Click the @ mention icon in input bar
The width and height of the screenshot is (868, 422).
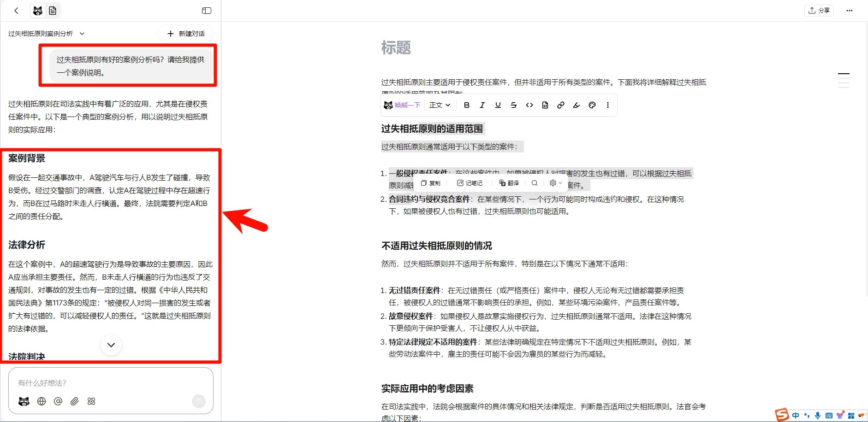(x=58, y=401)
